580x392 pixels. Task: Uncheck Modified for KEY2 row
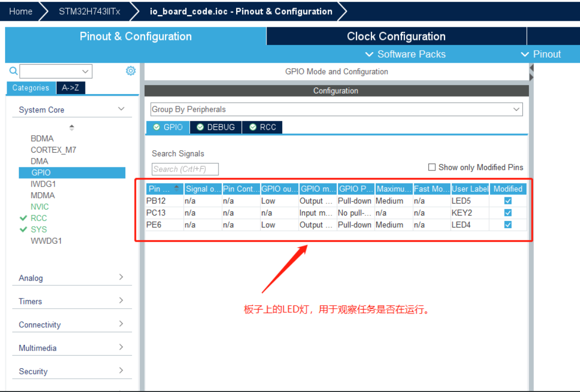coord(508,212)
